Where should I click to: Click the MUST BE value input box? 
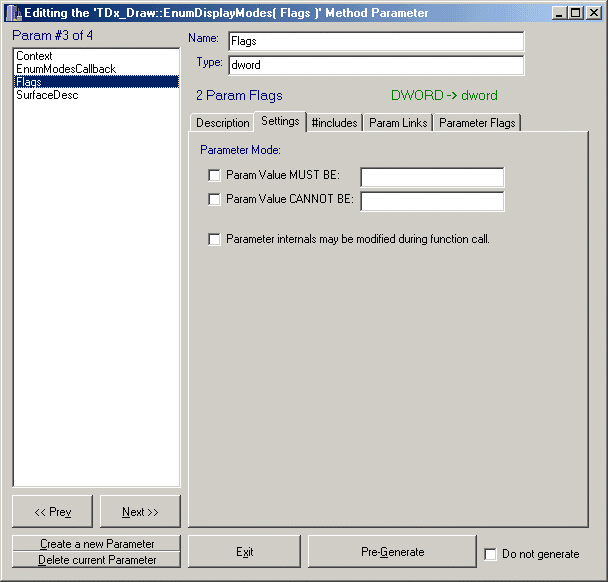tap(432, 177)
